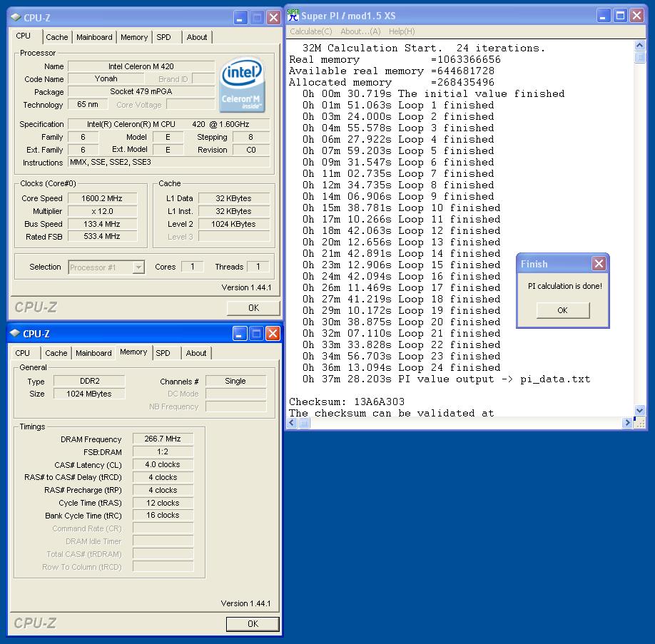655x644 pixels.
Task: Click the Instructions field MMX, SSE, SSE2, SSE3
Action: (x=169, y=162)
